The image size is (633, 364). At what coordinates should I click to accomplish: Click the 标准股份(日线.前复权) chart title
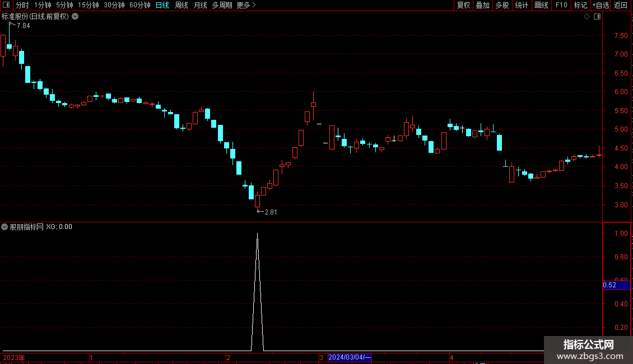[x=35, y=17]
